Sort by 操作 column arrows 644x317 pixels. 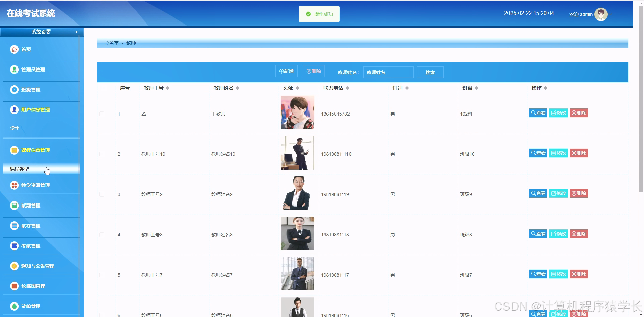[x=546, y=88]
